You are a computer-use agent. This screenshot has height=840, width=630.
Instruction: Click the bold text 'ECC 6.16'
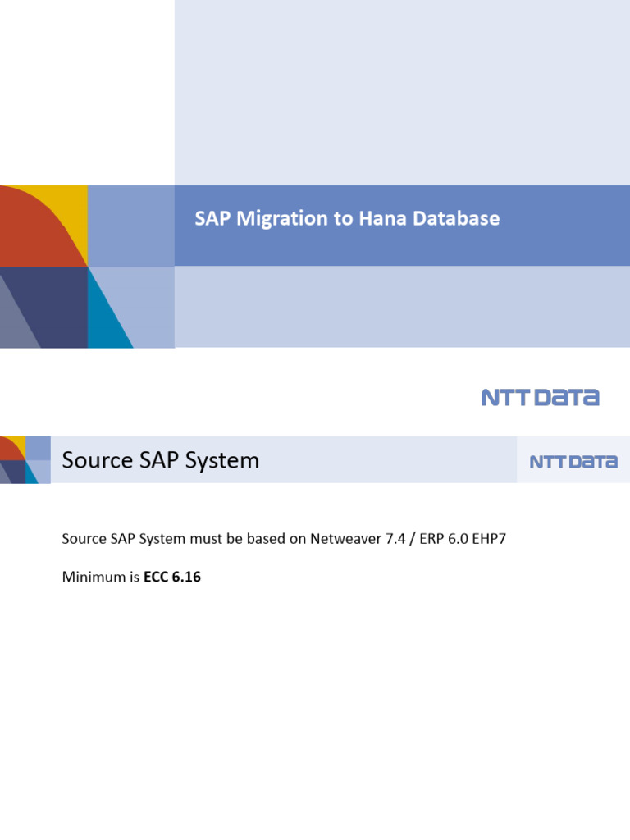[172, 577]
